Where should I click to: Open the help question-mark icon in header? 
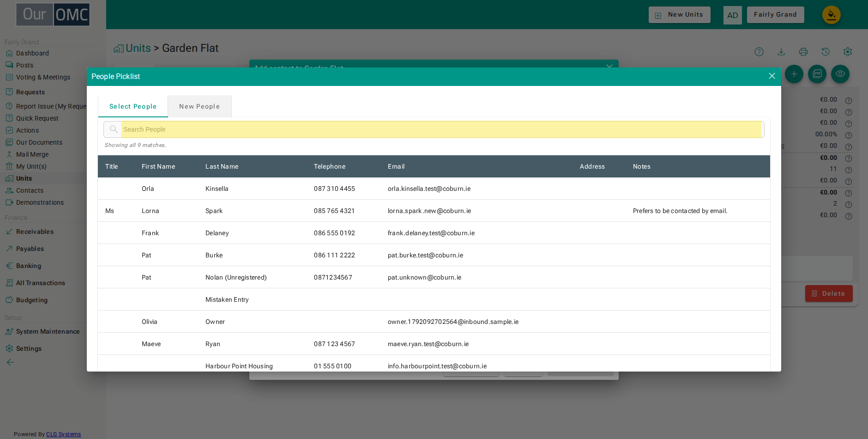click(759, 52)
